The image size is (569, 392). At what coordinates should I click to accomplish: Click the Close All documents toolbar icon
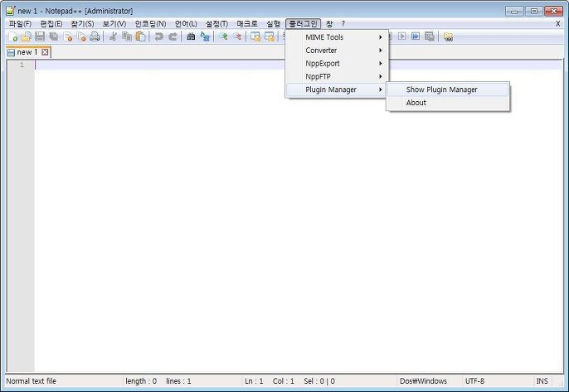tap(81, 36)
